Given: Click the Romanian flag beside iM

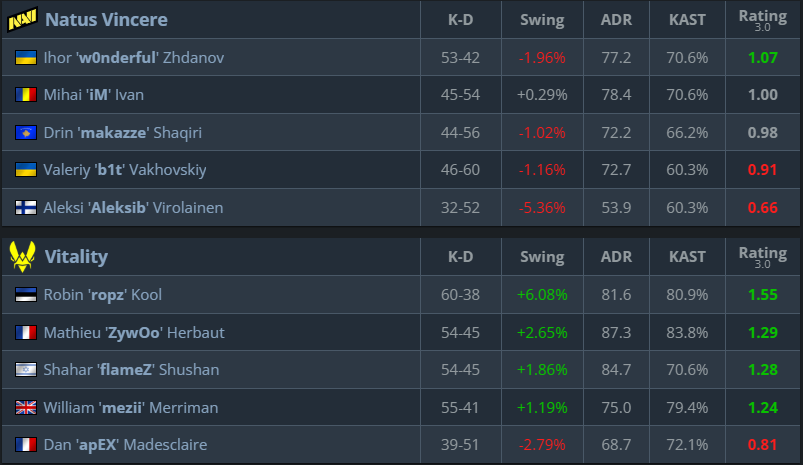Looking at the screenshot, I should pos(26,95).
